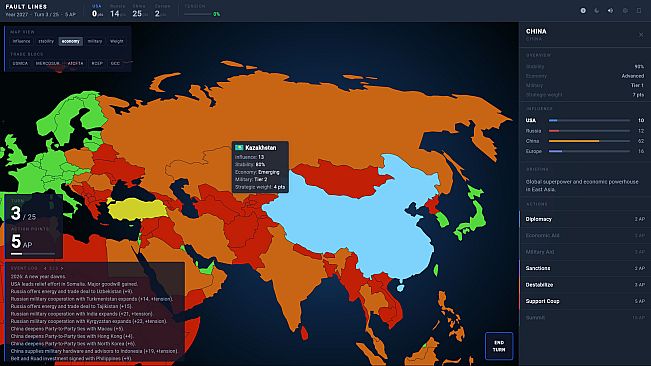Click the Somalia relief effort log entry
This screenshot has height=366, width=651.
click(74, 284)
